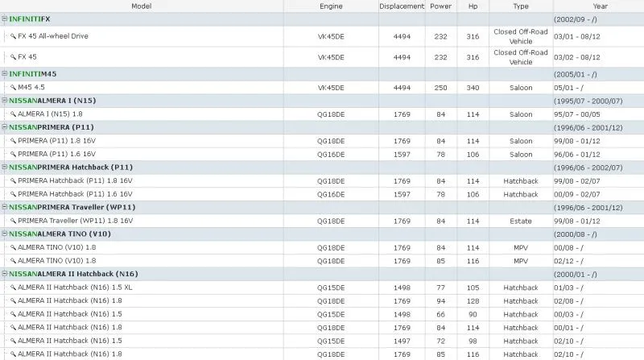This screenshot has width=644, height=360.
Task: Click magnifier icon beside PRIMERA Hatchback (P11) 1.8 16V
Action: (x=13, y=180)
